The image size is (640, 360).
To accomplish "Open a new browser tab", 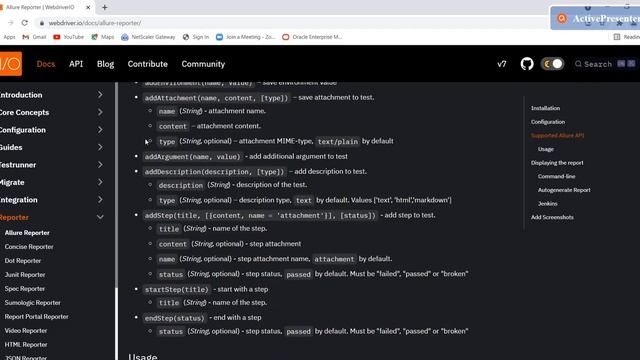I will [x=104, y=7].
